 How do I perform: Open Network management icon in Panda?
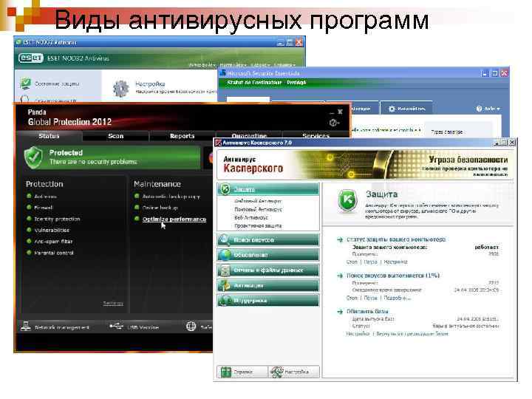click(x=26, y=327)
